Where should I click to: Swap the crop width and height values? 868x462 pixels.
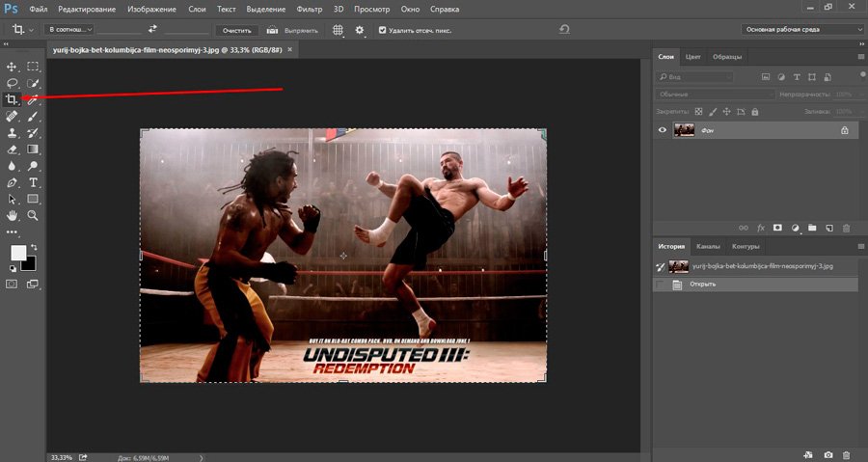152,30
